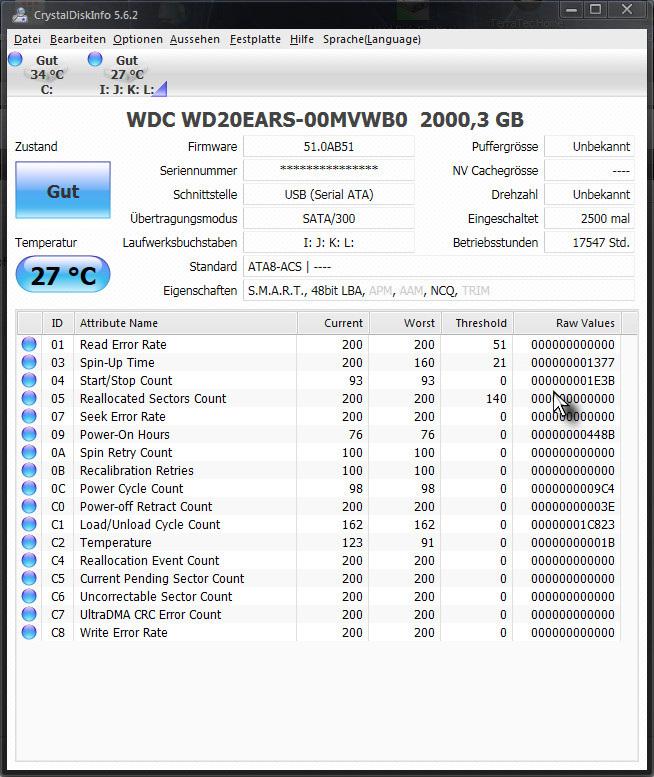654x777 pixels.
Task: Open the Hilfe menu
Action: coord(302,39)
